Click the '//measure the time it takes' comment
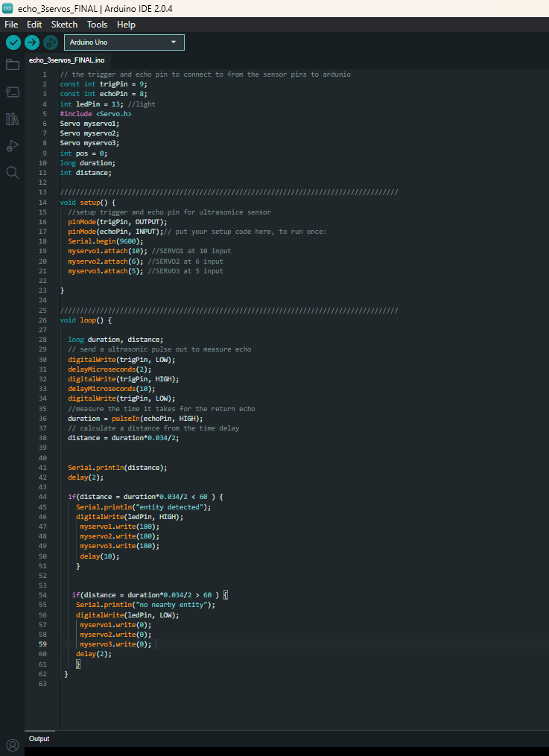This screenshot has height=756, width=549. [x=162, y=409]
